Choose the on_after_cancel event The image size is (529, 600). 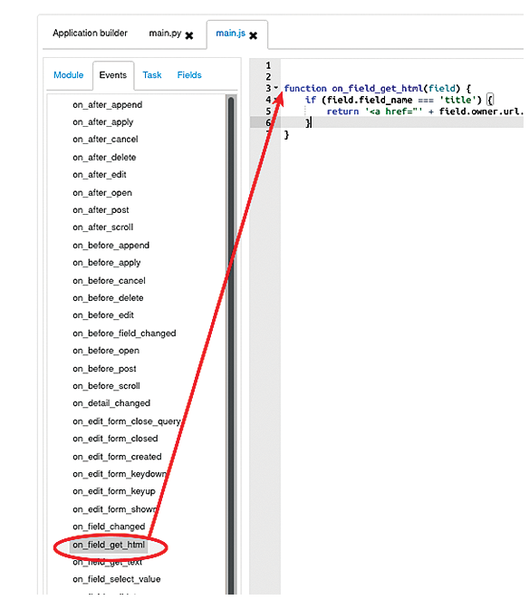click(105, 140)
